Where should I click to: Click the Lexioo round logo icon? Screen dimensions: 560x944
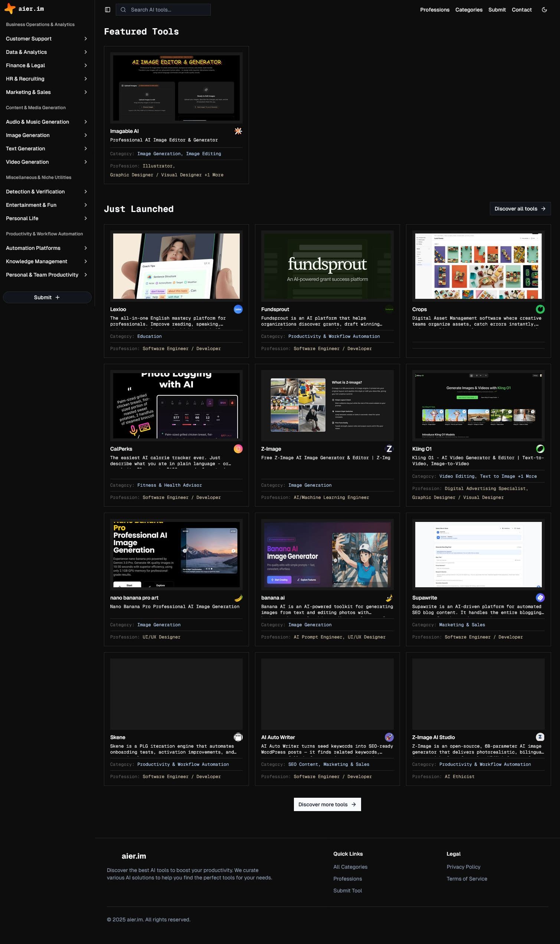point(238,309)
